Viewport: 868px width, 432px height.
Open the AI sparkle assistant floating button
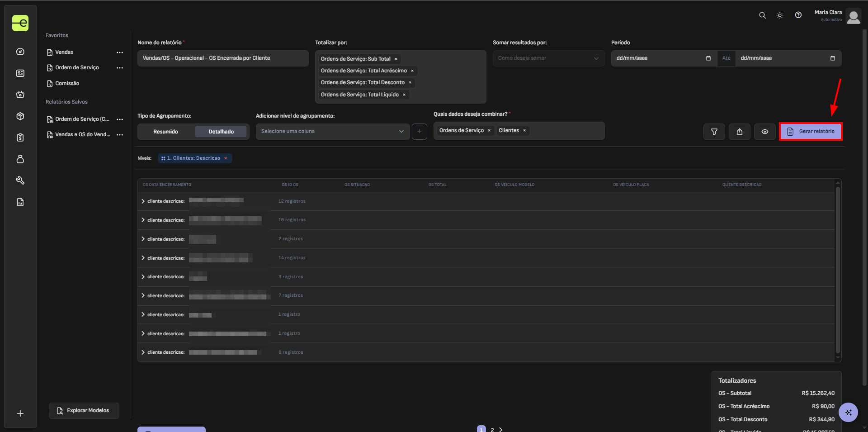point(848,412)
